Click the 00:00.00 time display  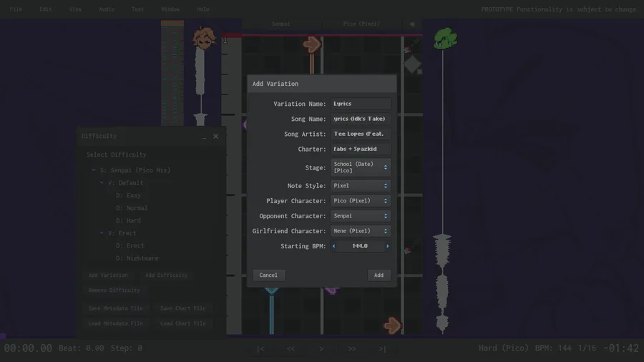28,348
